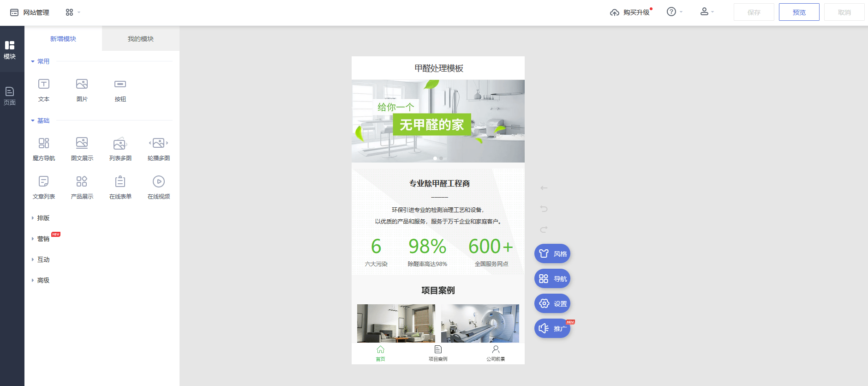Screen dimensions: 868x386
Task: Expand the 互动 section
Action: coord(40,259)
